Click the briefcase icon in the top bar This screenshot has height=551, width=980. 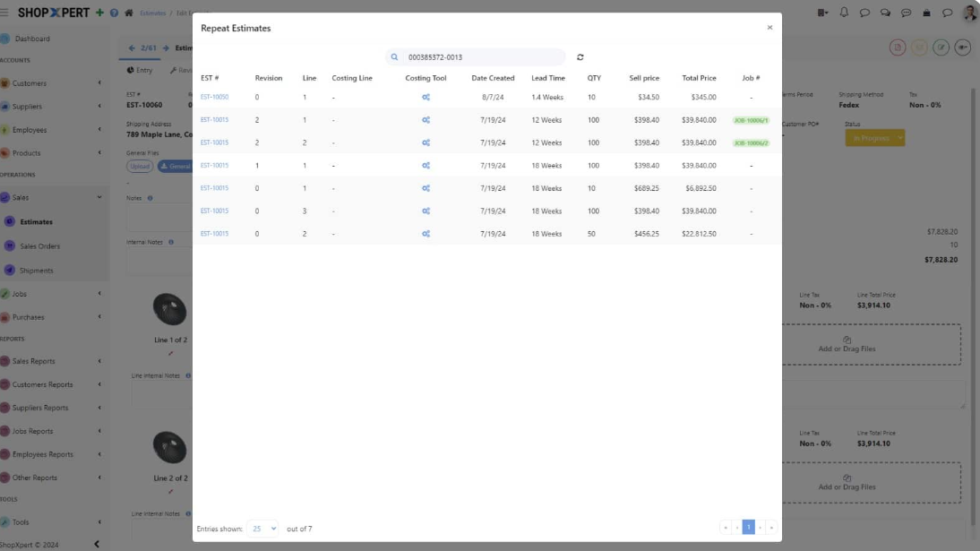coord(926,12)
